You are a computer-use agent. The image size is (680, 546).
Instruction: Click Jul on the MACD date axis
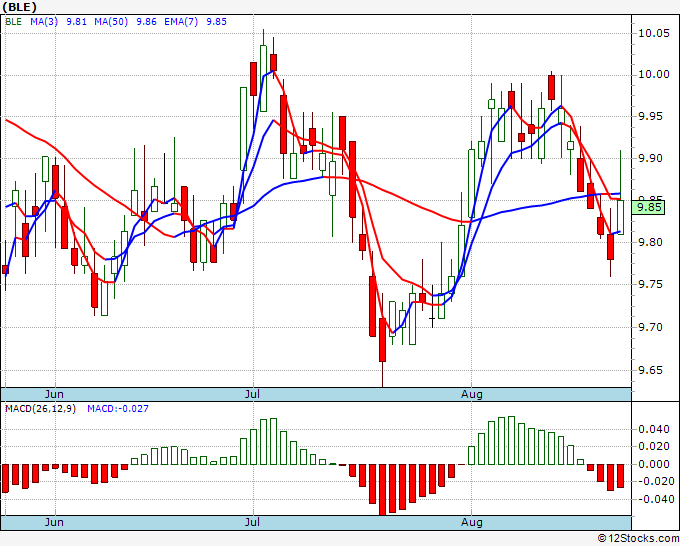point(252,522)
